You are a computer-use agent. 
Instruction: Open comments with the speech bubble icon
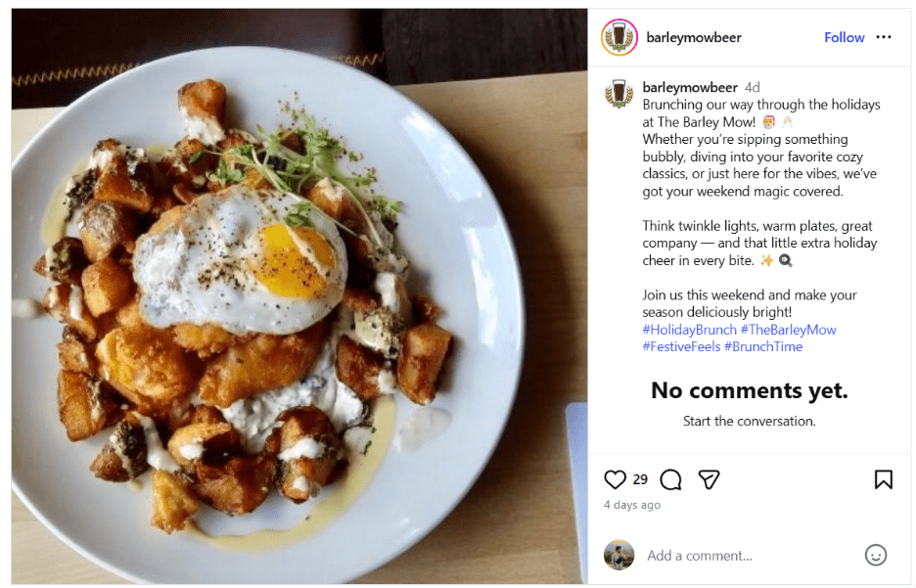(x=670, y=479)
